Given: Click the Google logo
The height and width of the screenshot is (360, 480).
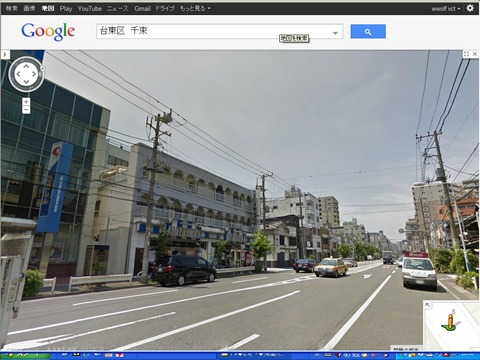Looking at the screenshot, I should 48,32.
